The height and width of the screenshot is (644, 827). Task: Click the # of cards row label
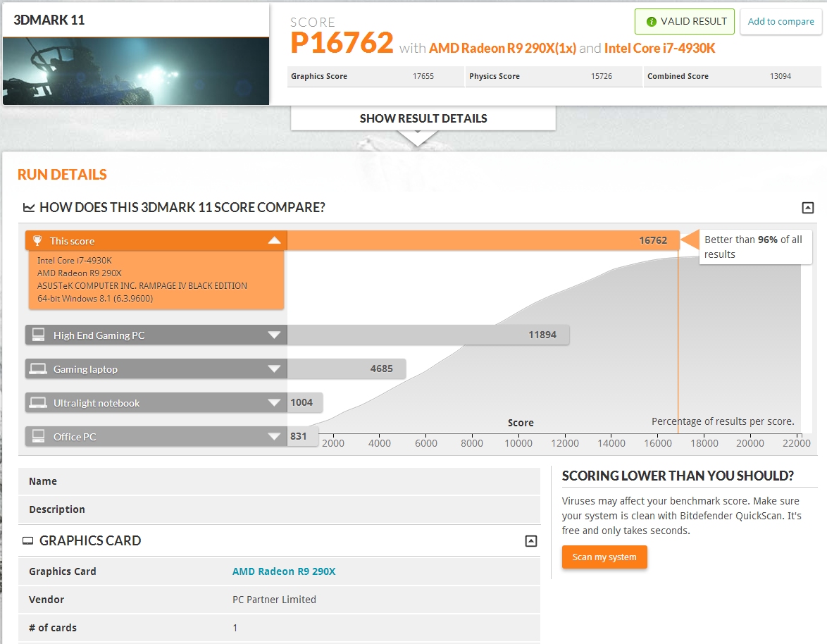click(53, 628)
